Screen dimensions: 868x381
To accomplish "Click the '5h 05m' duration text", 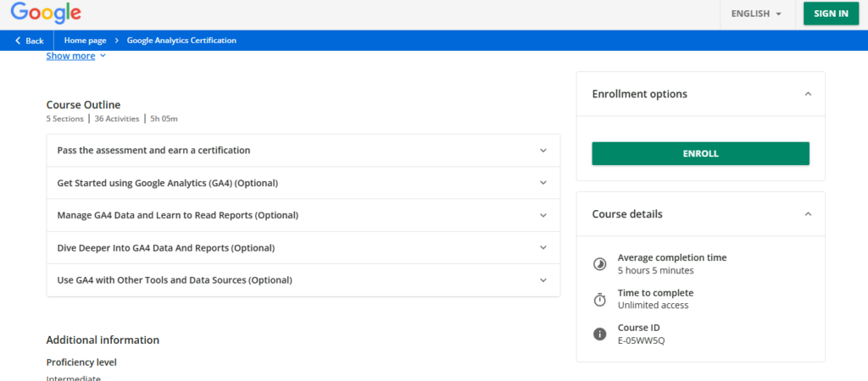I will (x=164, y=119).
